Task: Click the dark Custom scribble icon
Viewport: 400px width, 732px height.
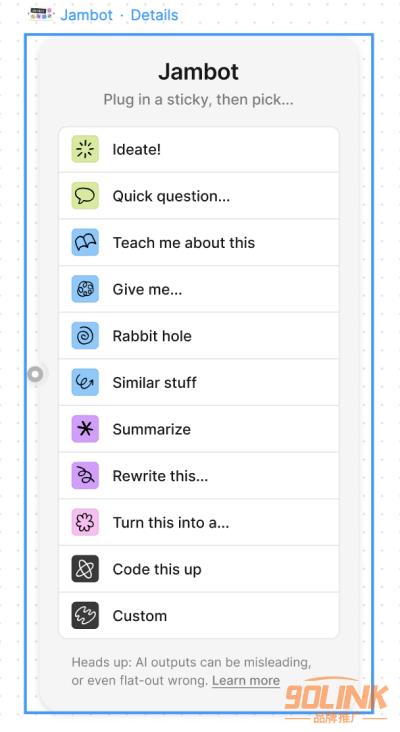Action: (x=85, y=616)
